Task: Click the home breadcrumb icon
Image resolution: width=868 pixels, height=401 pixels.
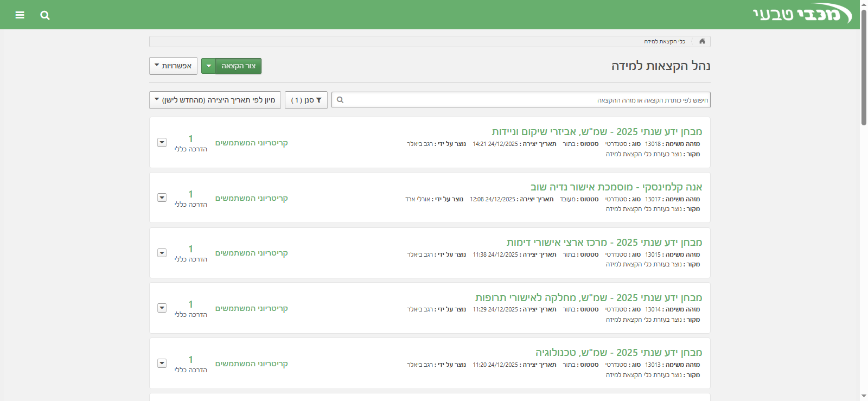Action: 702,41
